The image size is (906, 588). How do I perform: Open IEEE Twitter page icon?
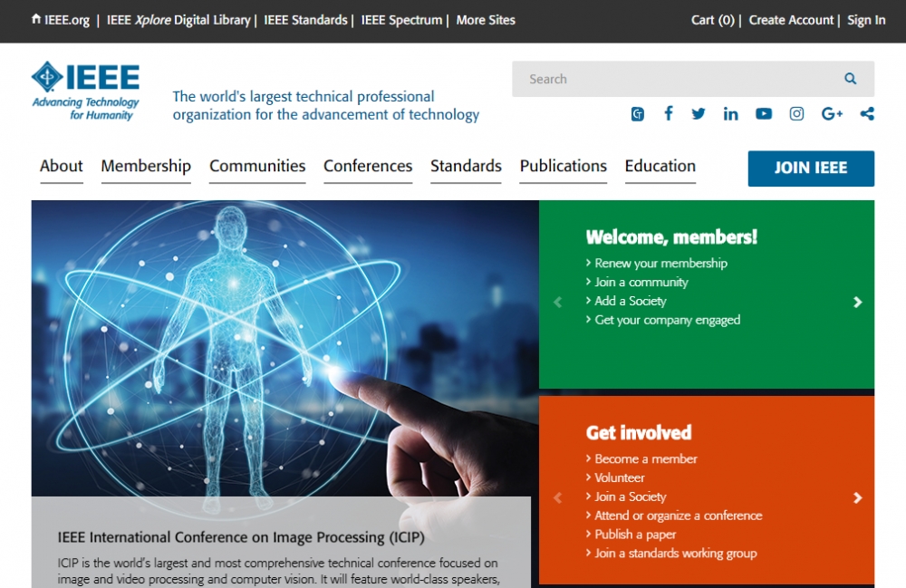(699, 113)
